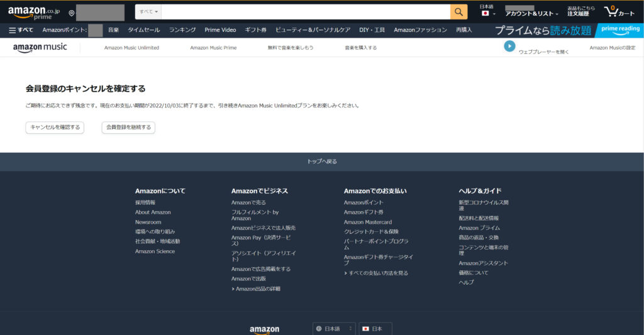Screen dimensions: 644x335
Task: Open the search category すべて dropdown
Action: click(148, 12)
